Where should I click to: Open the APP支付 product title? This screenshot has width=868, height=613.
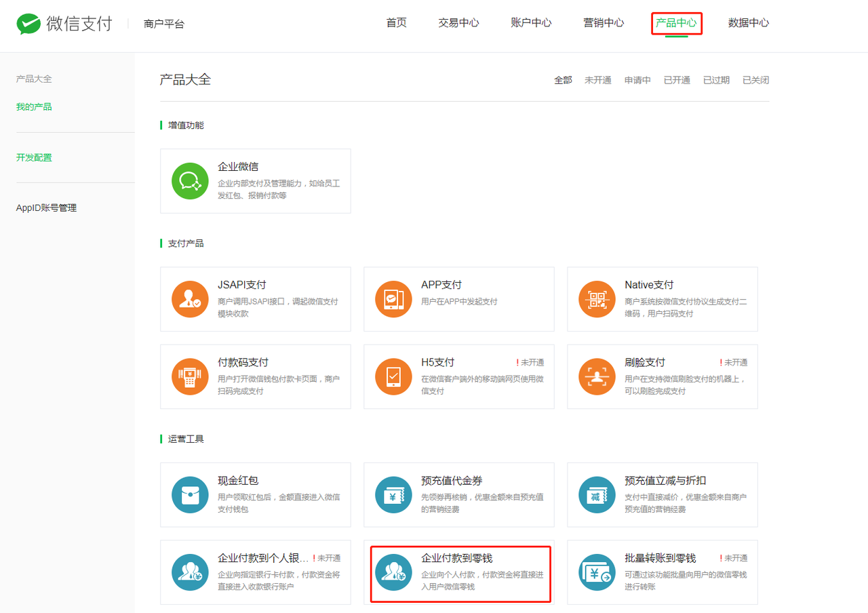click(441, 285)
